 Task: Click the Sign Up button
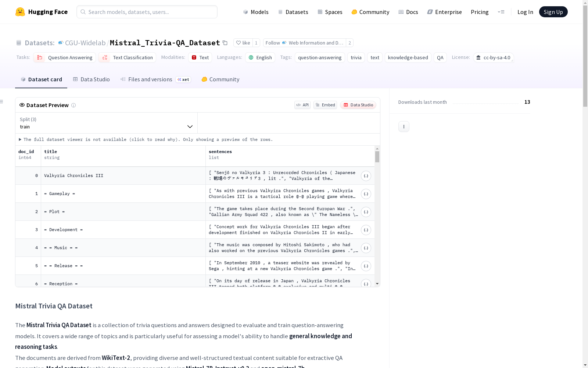click(x=553, y=12)
